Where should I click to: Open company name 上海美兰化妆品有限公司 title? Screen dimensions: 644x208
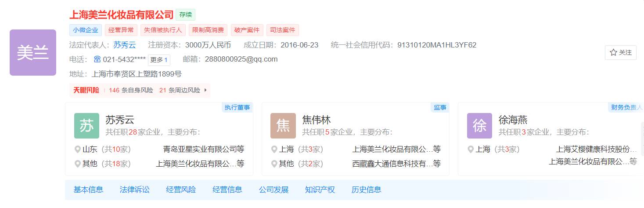click(x=122, y=15)
